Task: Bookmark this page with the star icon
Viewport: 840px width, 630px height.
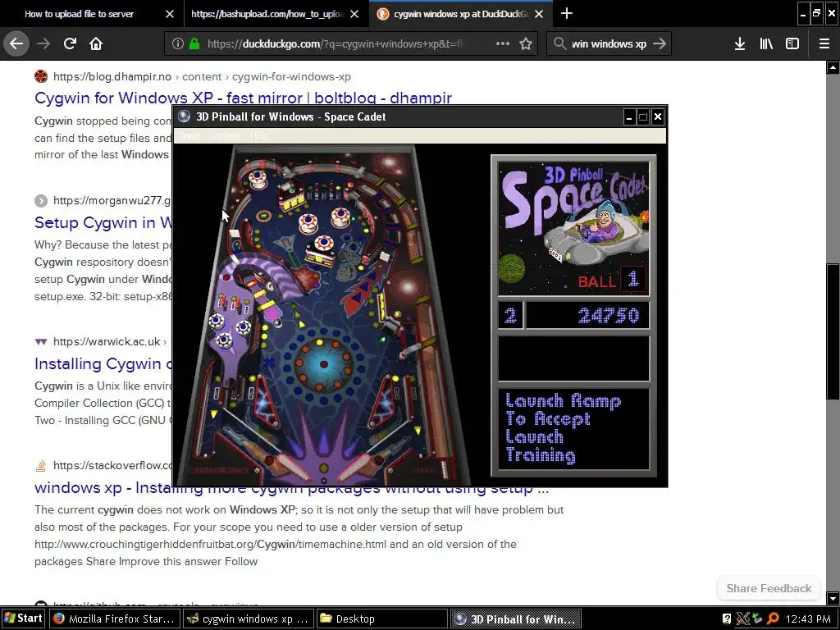Action: pyautogui.click(x=526, y=43)
